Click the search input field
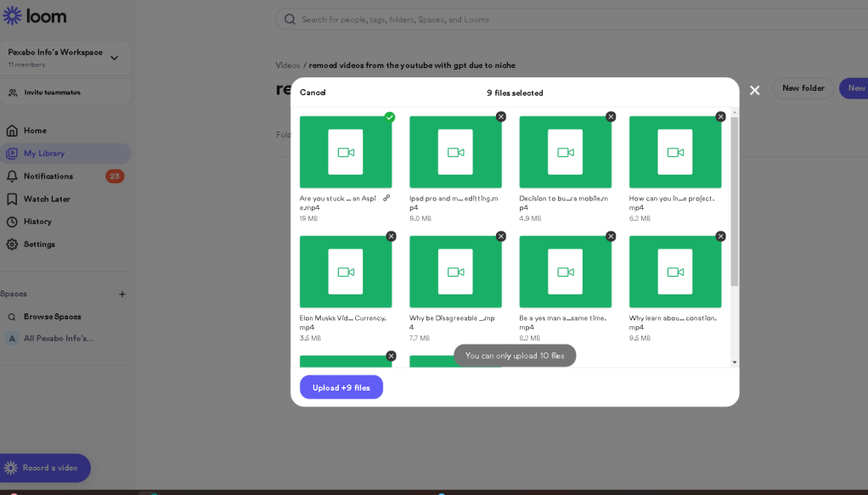Screen dimensions: 868x495 [x=572, y=20]
